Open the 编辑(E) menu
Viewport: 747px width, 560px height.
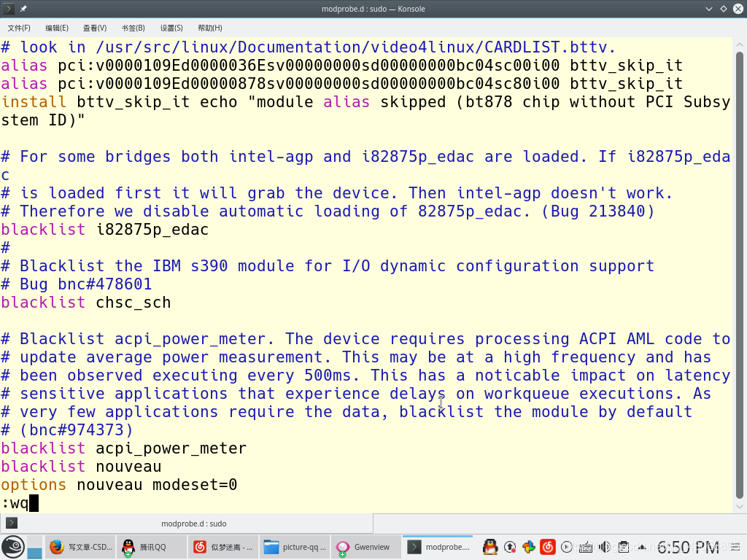[57, 28]
